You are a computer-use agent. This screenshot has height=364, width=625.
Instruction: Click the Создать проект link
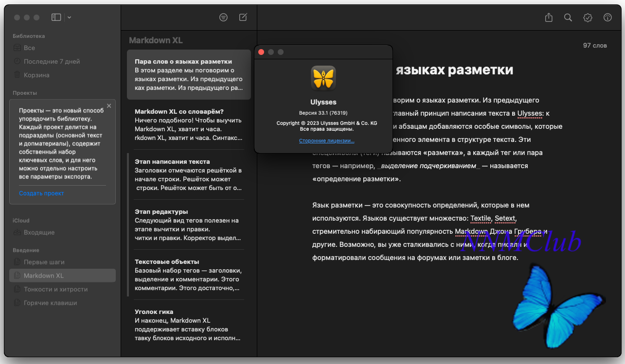coord(42,193)
